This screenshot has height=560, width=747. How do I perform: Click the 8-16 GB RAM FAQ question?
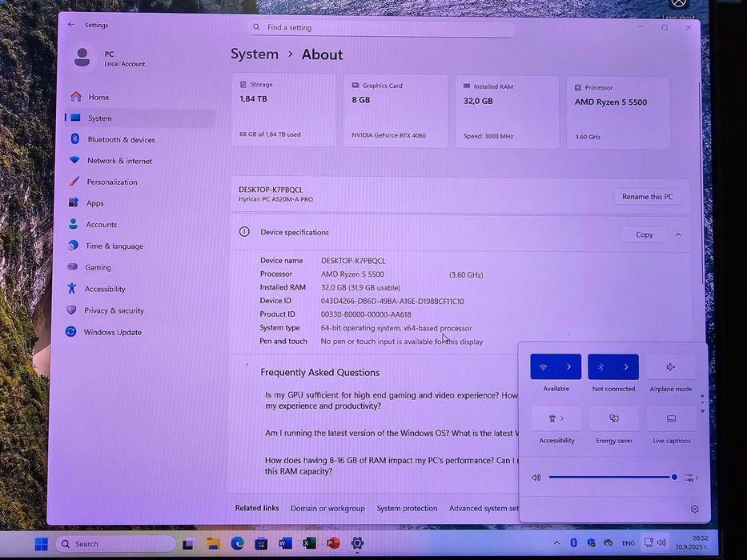coord(391,466)
